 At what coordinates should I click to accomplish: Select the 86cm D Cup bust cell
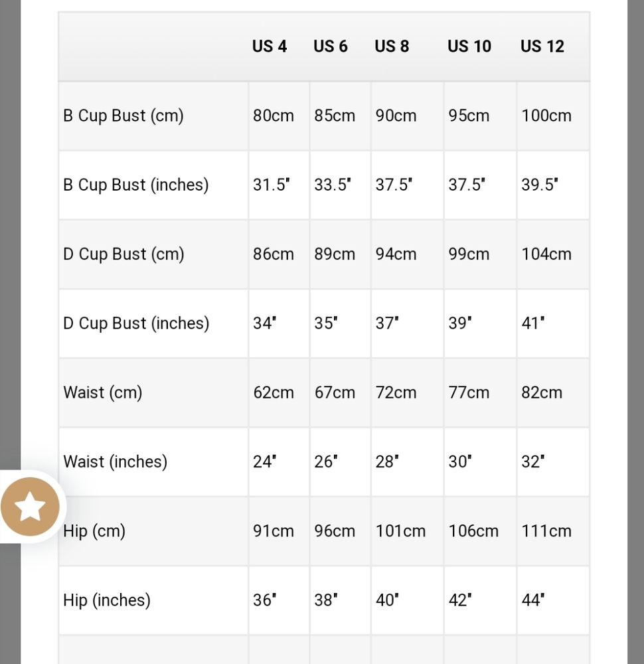pos(274,254)
